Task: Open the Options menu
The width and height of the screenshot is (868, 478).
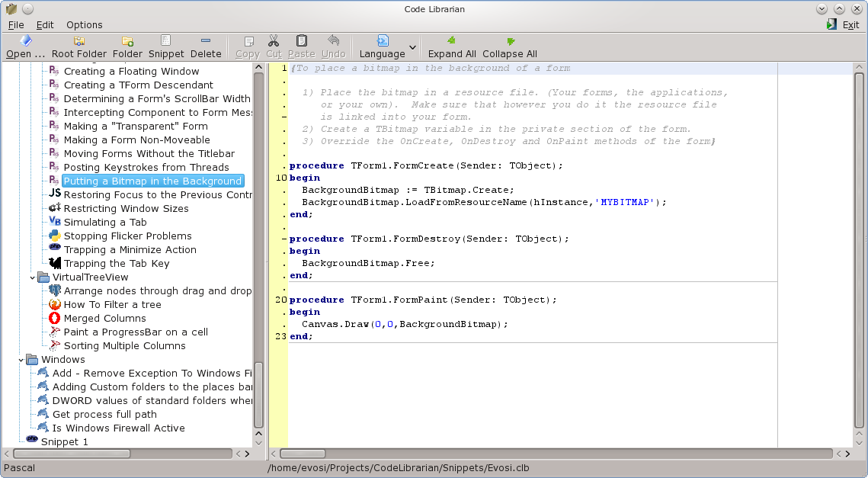Action: coord(85,24)
